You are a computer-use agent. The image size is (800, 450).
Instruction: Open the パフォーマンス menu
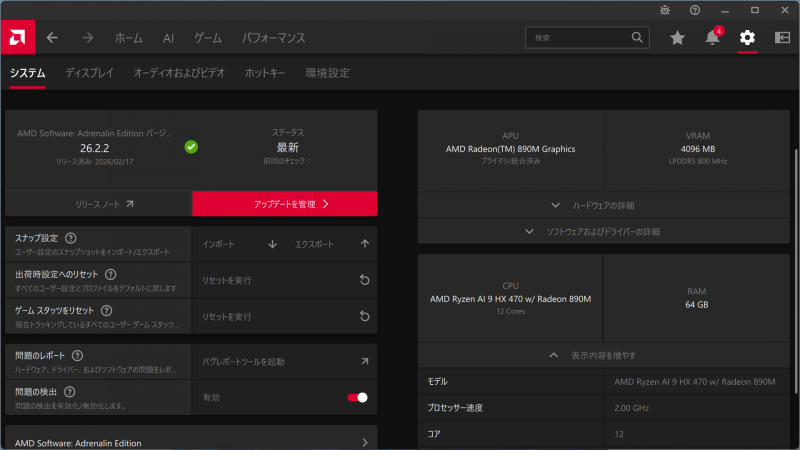point(273,38)
